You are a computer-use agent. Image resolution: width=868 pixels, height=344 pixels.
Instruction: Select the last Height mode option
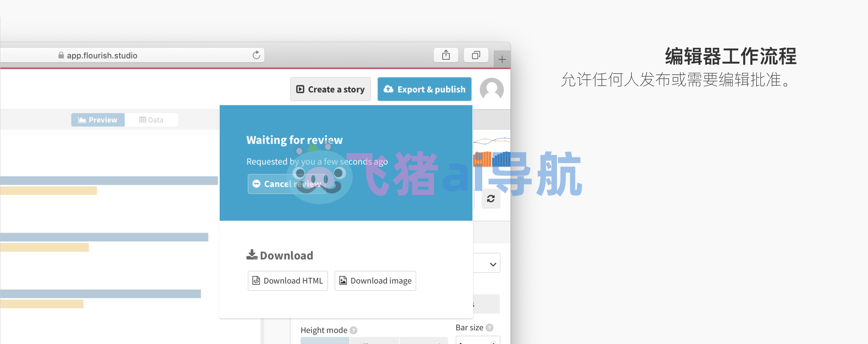[x=423, y=341]
